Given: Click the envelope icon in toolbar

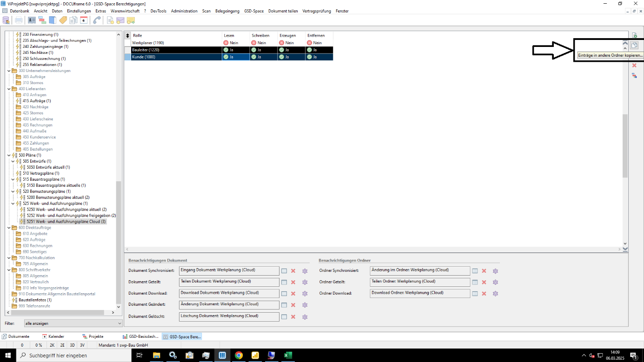Looking at the screenshot, I should [x=120, y=20].
